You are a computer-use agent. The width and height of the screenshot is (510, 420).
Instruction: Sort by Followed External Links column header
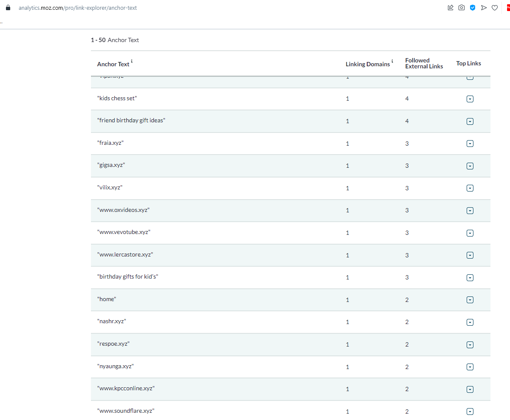coord(424,63)
